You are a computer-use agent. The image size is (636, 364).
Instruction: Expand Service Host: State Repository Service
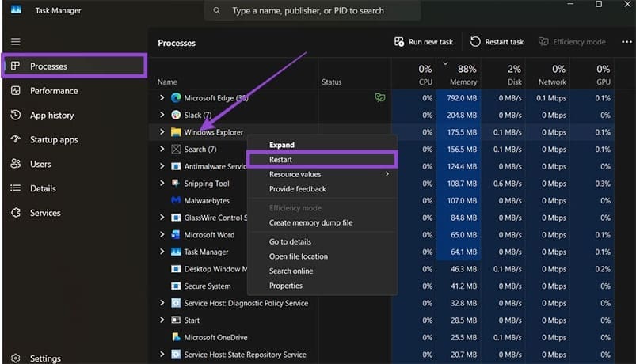point(162,354)
